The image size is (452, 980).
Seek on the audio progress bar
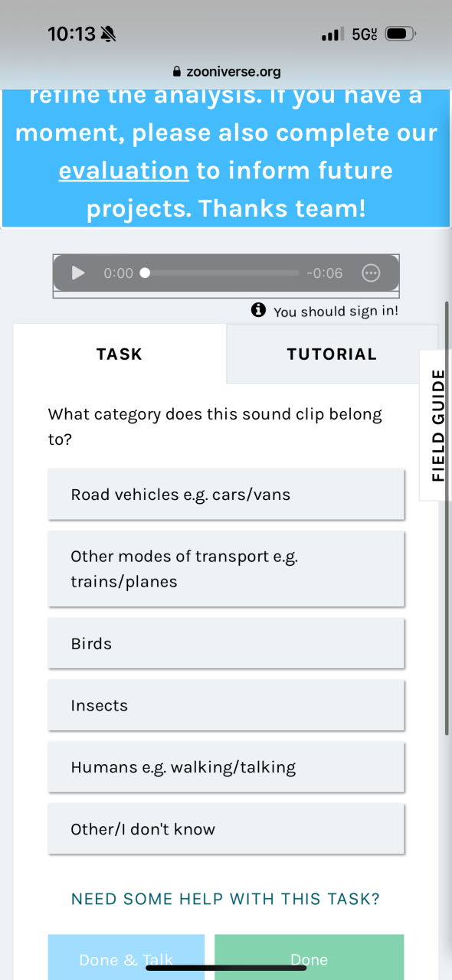222,273
